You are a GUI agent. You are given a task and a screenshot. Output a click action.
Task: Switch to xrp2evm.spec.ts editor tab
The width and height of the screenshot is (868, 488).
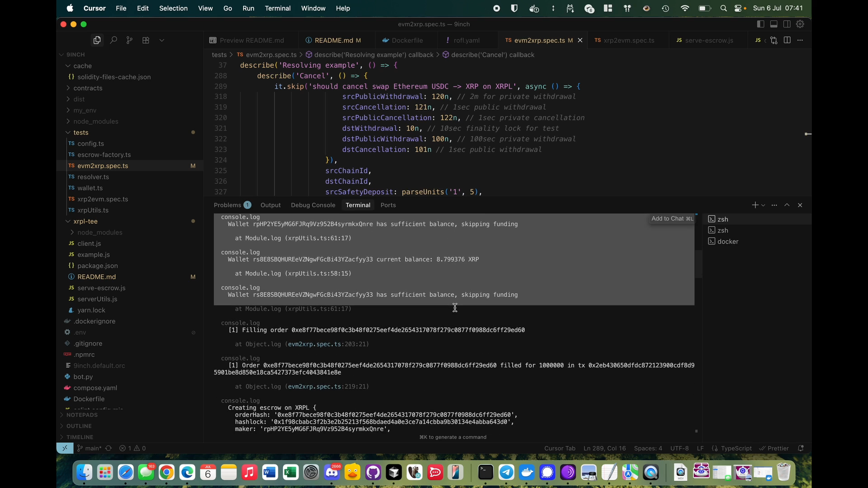coord(628,40)
